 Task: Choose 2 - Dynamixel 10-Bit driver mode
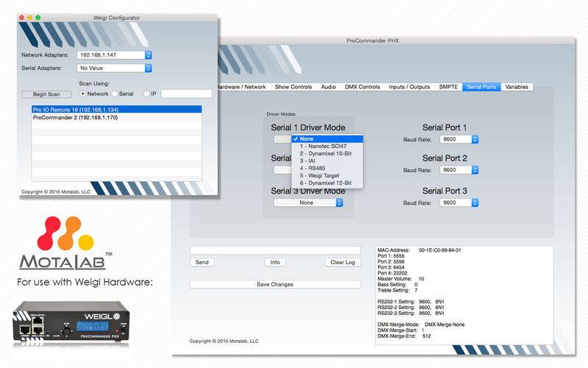pyautogui.click(x=327, y=154)
